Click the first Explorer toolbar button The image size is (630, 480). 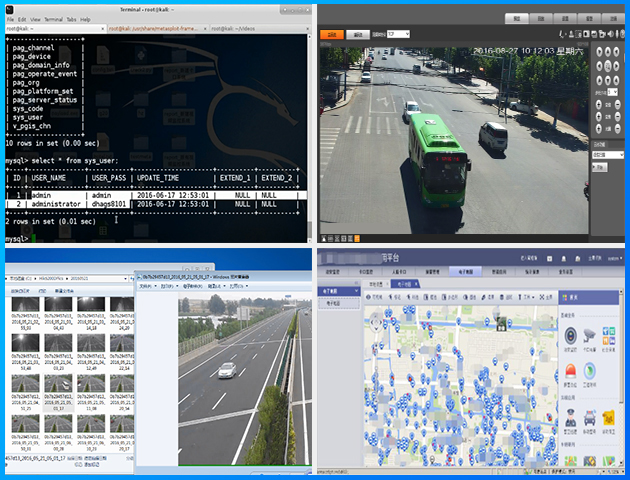click(x=20, y=291)
